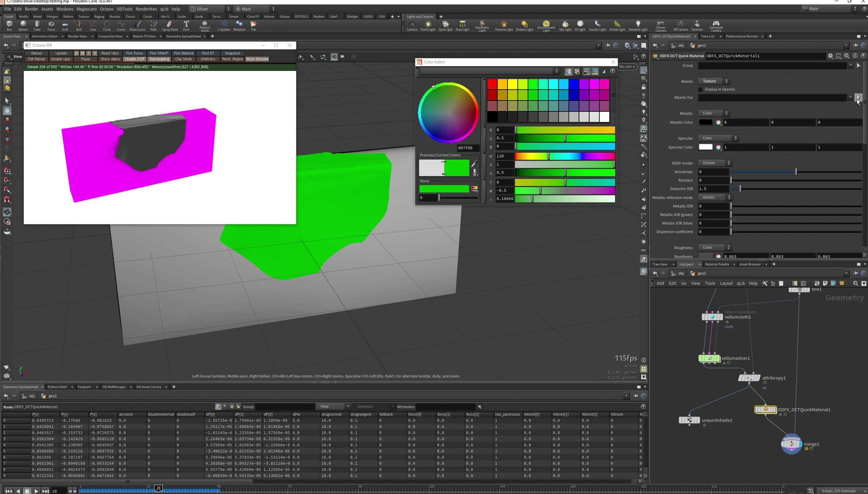The image size is (868, 494).
Task: Click the Play forward button on timeline
Action: pos(36,491)
